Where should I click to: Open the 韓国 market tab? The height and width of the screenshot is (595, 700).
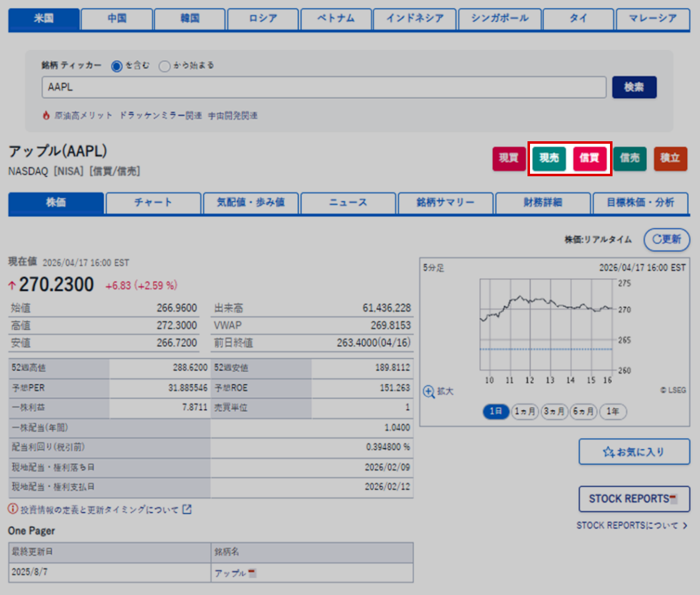point(190,19)
